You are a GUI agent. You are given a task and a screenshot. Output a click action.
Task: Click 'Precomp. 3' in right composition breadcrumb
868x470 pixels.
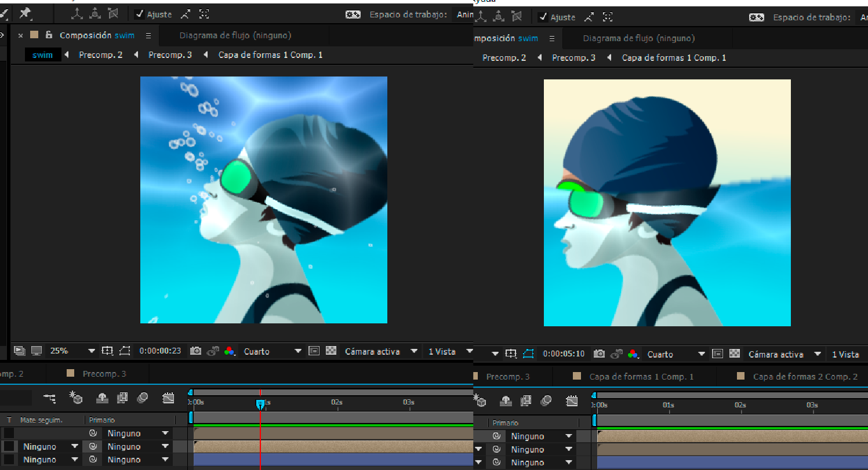tap(573, 58)
